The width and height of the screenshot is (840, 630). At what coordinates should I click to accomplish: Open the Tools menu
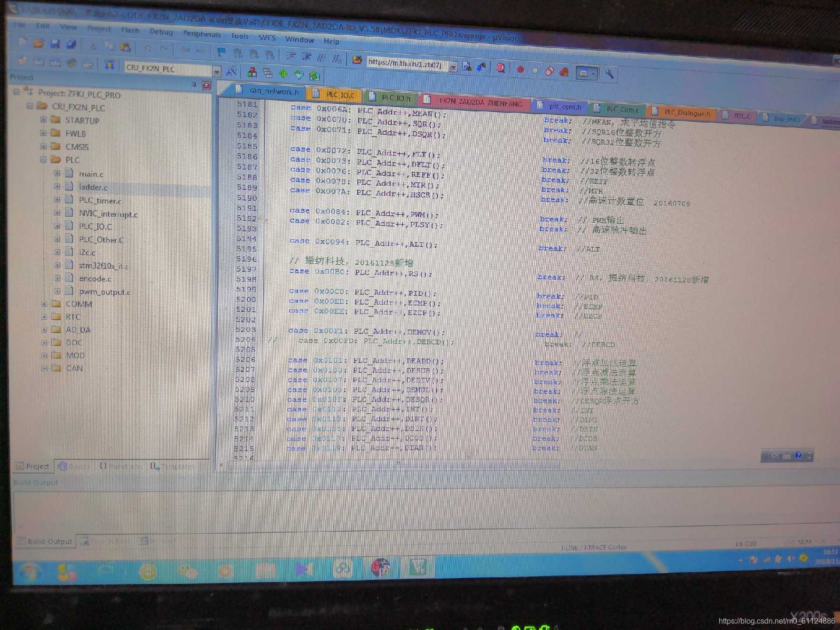[240, 36]
